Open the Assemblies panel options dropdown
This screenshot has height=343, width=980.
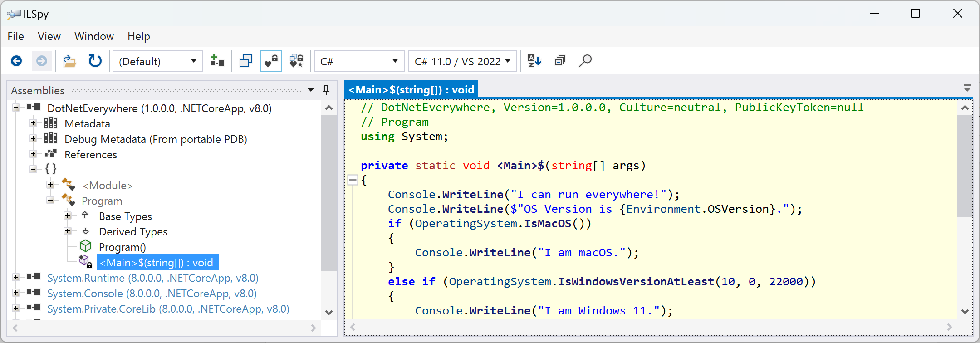[x=311, y=90]
